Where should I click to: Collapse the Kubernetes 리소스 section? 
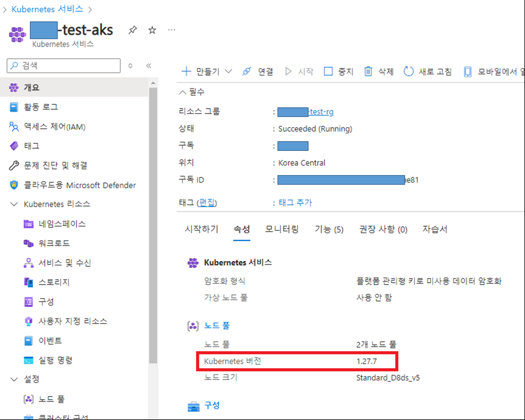(14, 204)
